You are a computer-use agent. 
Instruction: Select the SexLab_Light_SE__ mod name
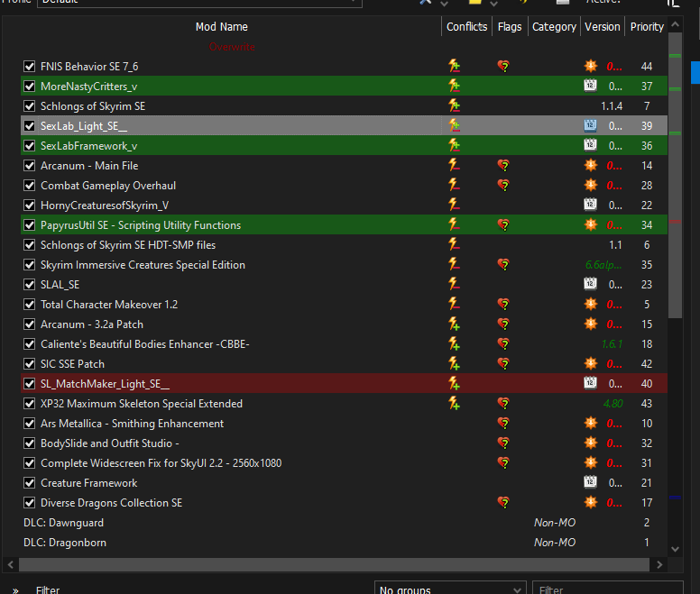point(84,126)
